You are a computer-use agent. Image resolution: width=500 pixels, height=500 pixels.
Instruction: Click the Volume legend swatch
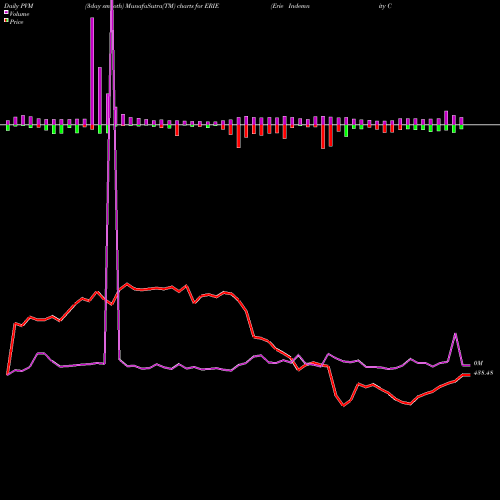point(6,13)
